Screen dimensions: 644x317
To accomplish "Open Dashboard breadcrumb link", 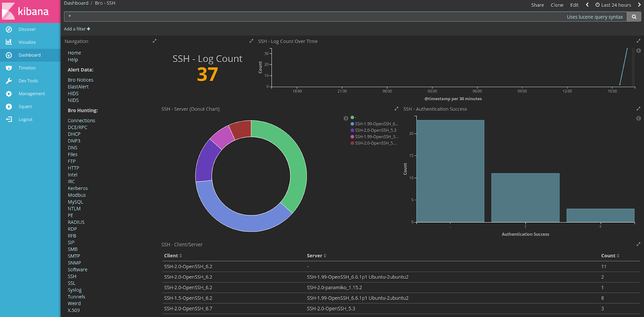I will (76, 3).
